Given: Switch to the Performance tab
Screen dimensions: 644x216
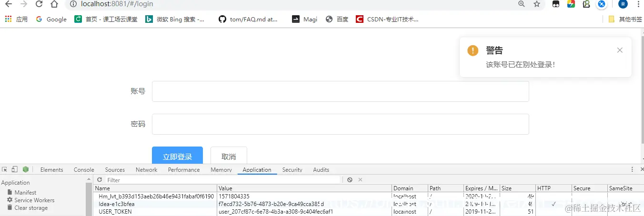Looking at the screenshot, I should coord(184,170).
